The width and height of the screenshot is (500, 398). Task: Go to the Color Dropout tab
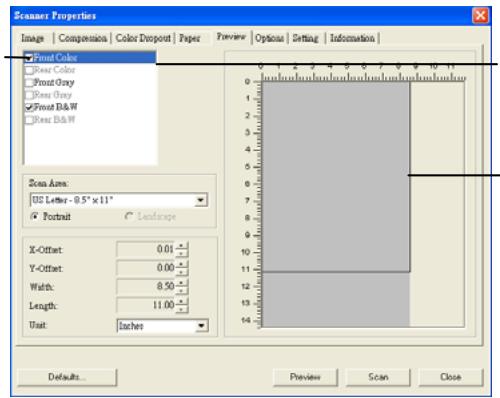click(143, 38)
